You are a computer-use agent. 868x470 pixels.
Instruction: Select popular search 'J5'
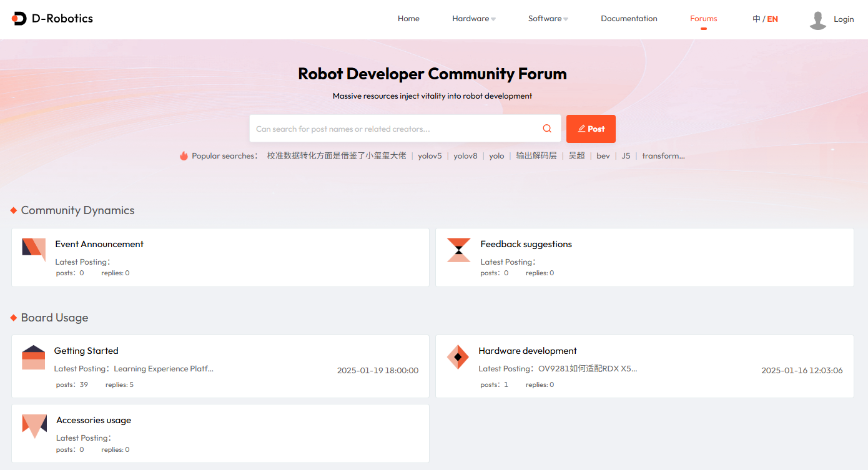point(626,156)
